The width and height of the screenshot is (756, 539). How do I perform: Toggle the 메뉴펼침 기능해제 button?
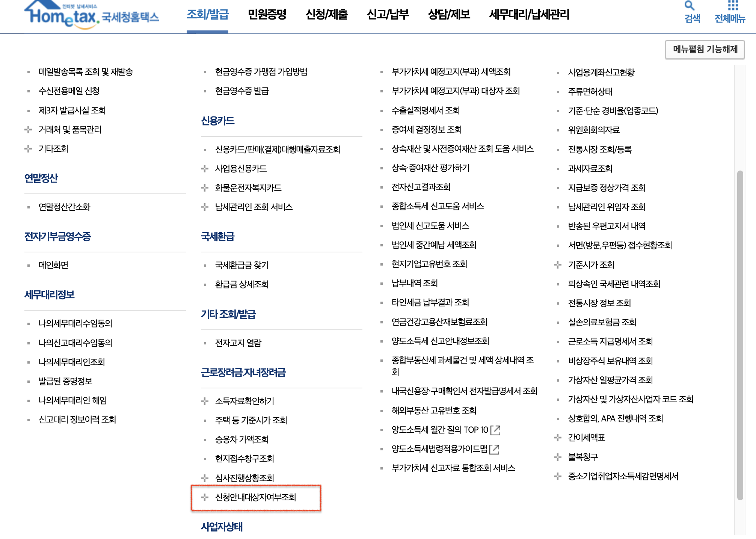coord(705,50)
